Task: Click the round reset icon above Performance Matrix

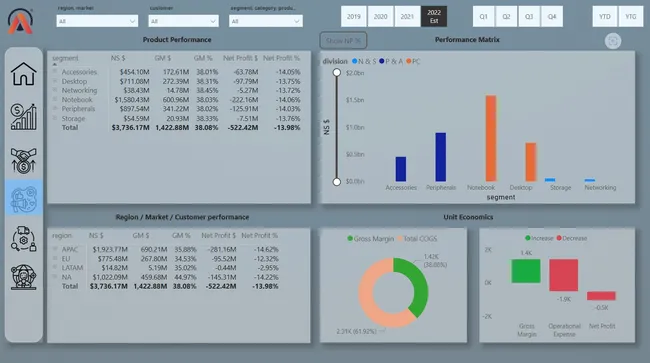Action: coord(613,41)
